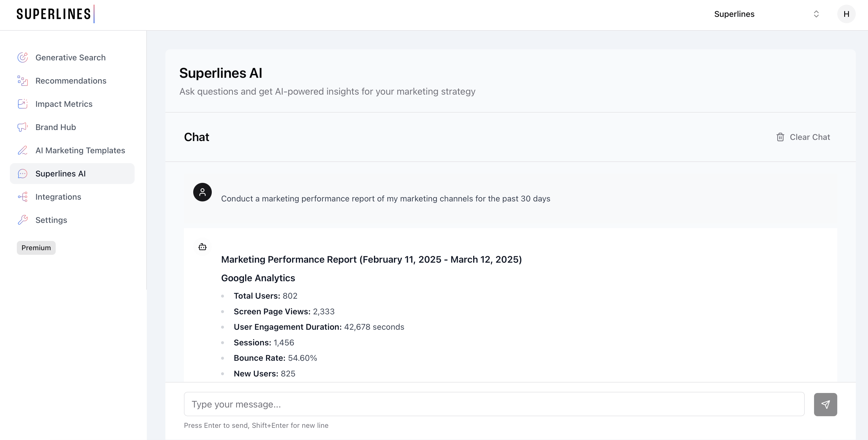Click the Impact Metrics chart icon

coord(23,104)
